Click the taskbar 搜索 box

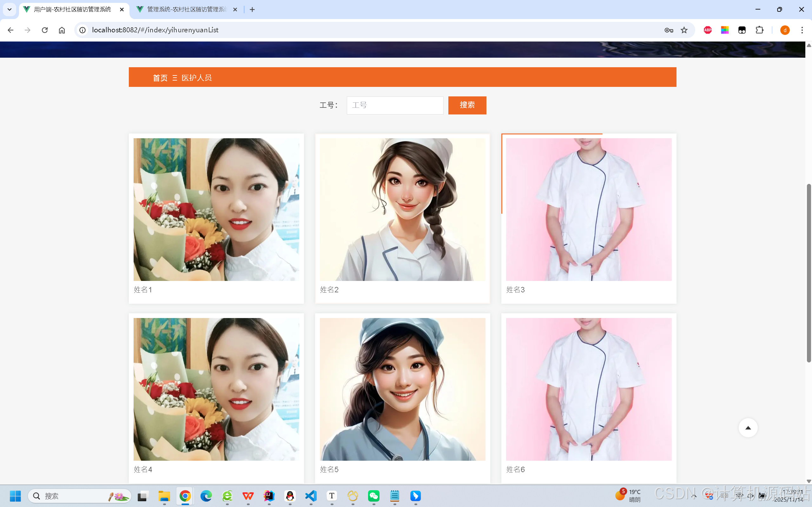tap(80, 496)
